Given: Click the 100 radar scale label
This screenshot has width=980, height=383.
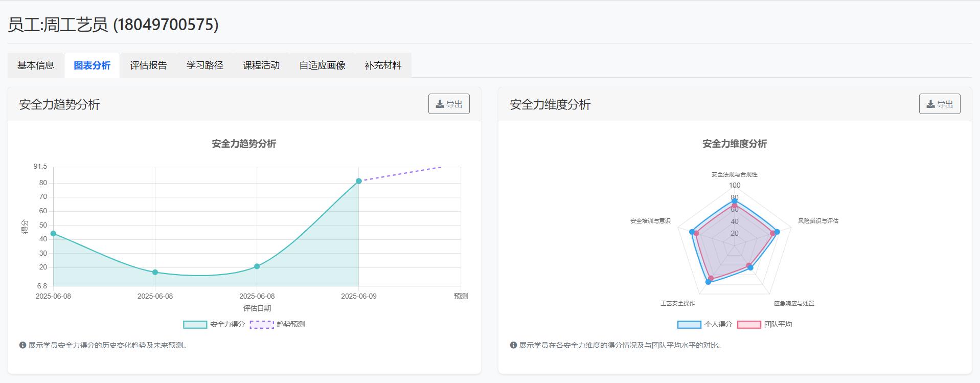Looking at the screenshot, I should pyautogui.click(x=735, y=186).
